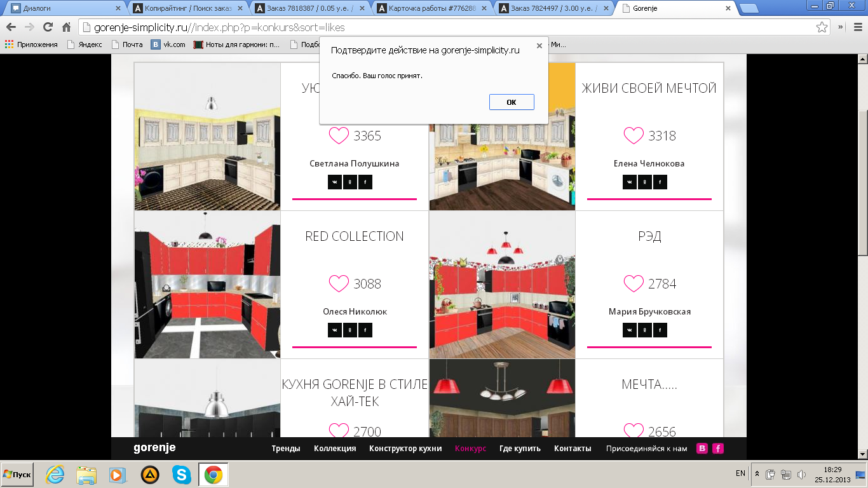This screenshot has height=488, width=868.
Task: Share Олеся Николюк entry on VK
Action: [335, 330]
